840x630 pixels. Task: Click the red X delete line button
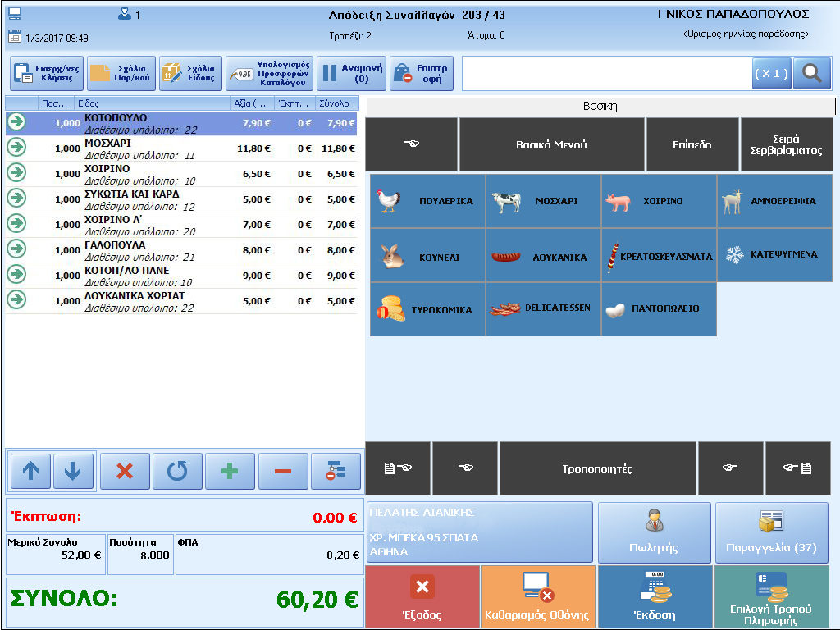[x=125, y=471]
